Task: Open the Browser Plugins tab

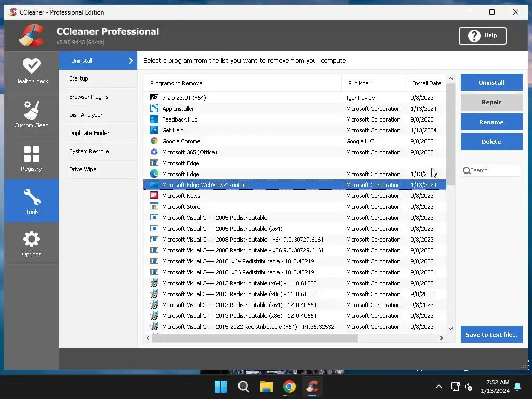Action: click(x=98, y=97)
